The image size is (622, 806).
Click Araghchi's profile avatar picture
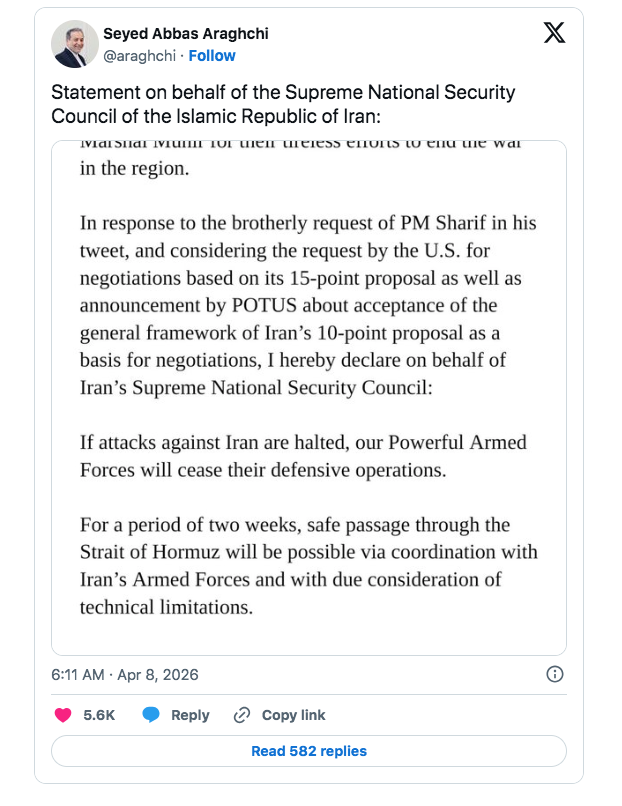(73, 44)
